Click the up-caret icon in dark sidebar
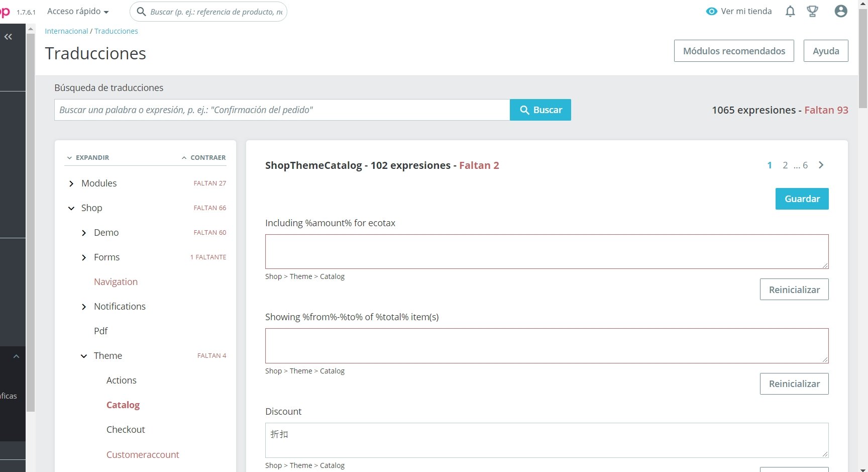The width and height of the screenshot is (868, 472). (16, 356)
